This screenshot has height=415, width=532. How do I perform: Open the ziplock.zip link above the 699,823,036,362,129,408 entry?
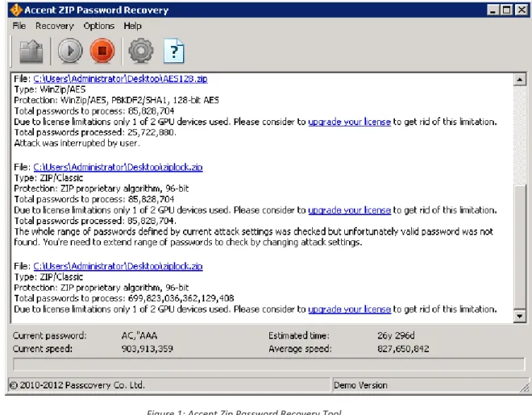pos(118,266)
